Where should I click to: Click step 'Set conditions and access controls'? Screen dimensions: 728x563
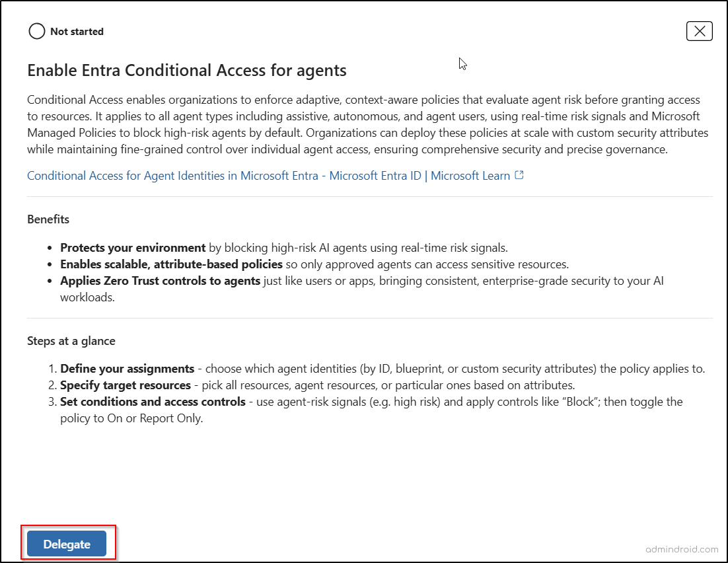click(x=153, y=401)
